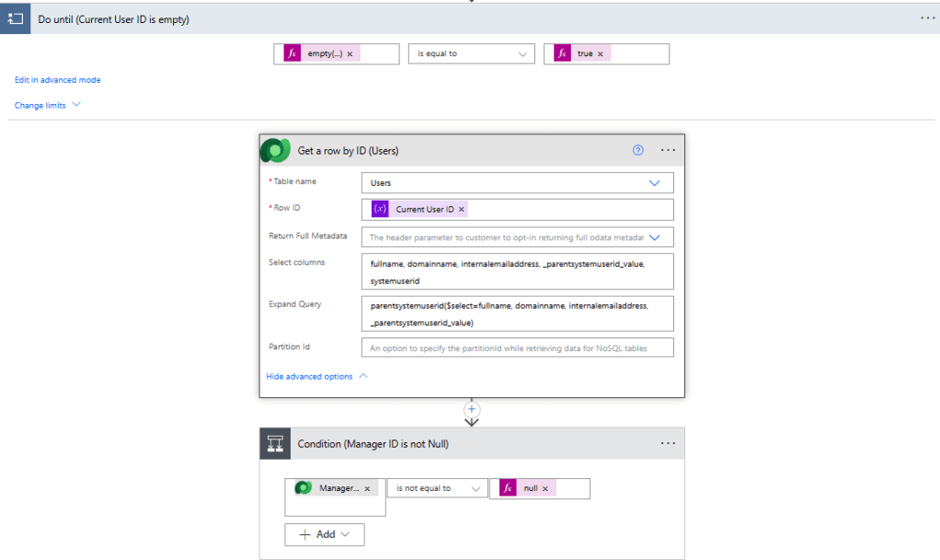The height and width of the screenshot is (560, 940).
Task: Insert a new step via plus connector
Action: point(472,408)
